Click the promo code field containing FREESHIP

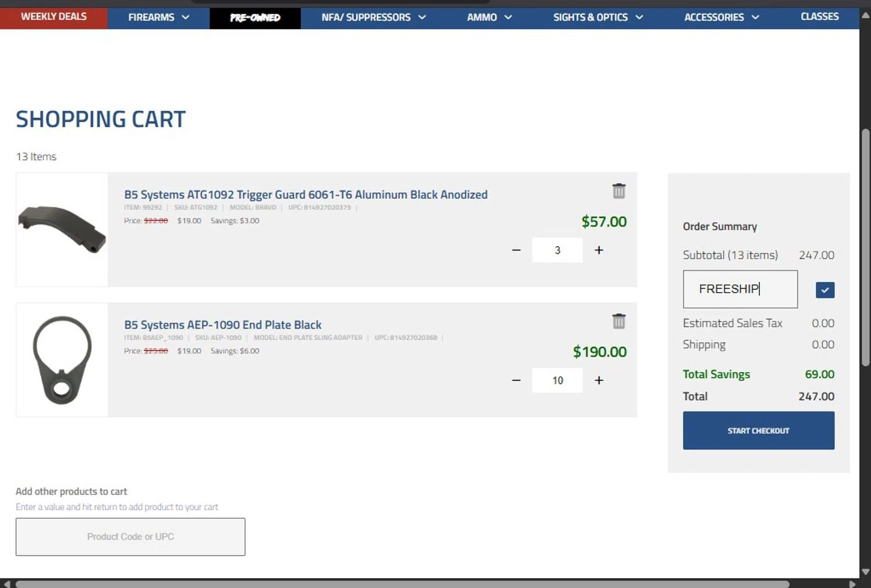(x=740, y=289)
